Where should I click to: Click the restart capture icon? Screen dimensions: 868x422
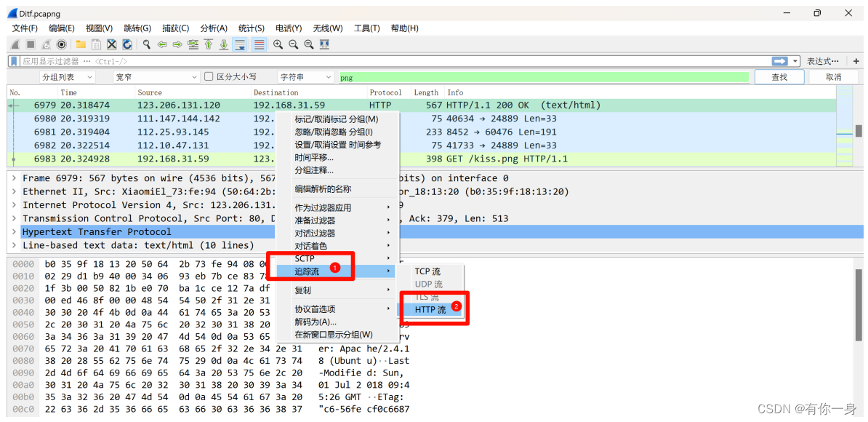46,44
